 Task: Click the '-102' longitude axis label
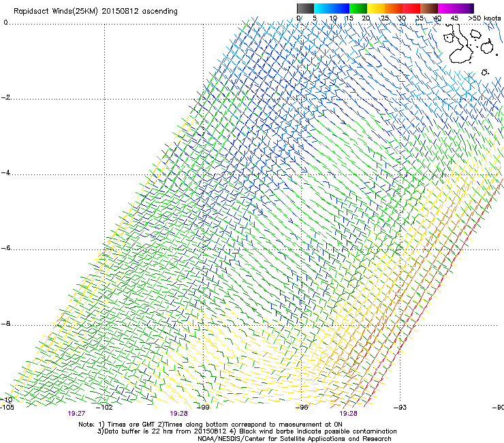coord(104,408)
